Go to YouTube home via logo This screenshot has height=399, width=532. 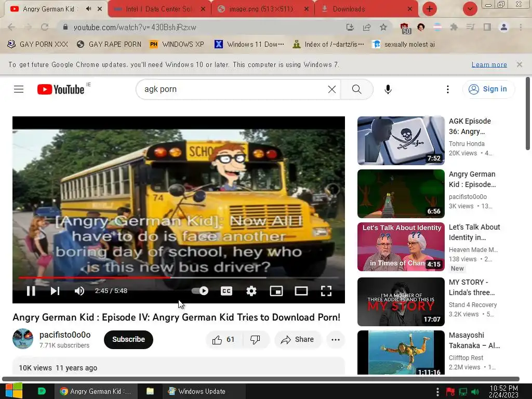(61, 89)
